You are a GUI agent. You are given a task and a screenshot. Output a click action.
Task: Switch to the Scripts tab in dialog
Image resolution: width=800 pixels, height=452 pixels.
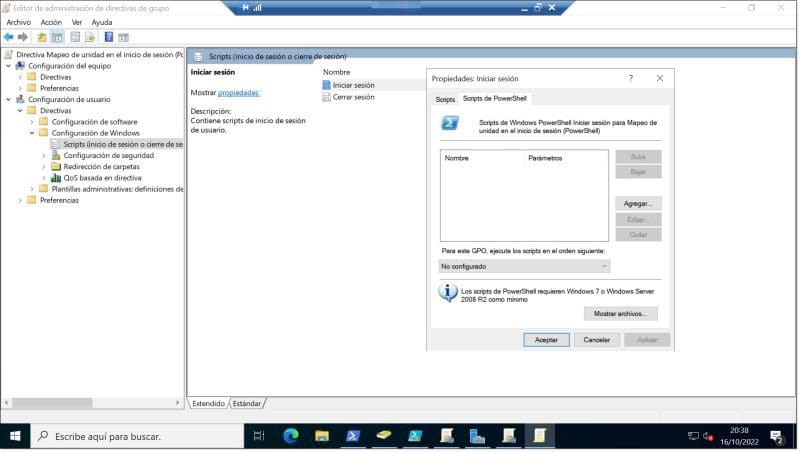[445, 99]
